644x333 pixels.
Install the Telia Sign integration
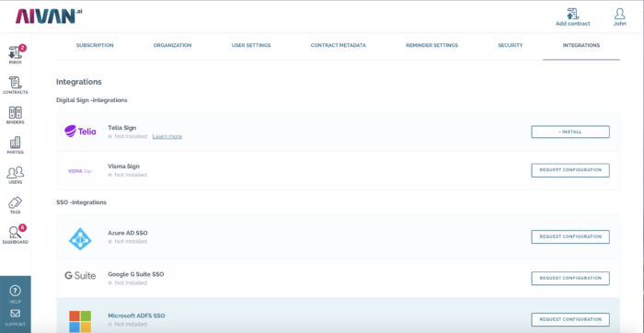point(570,132)
